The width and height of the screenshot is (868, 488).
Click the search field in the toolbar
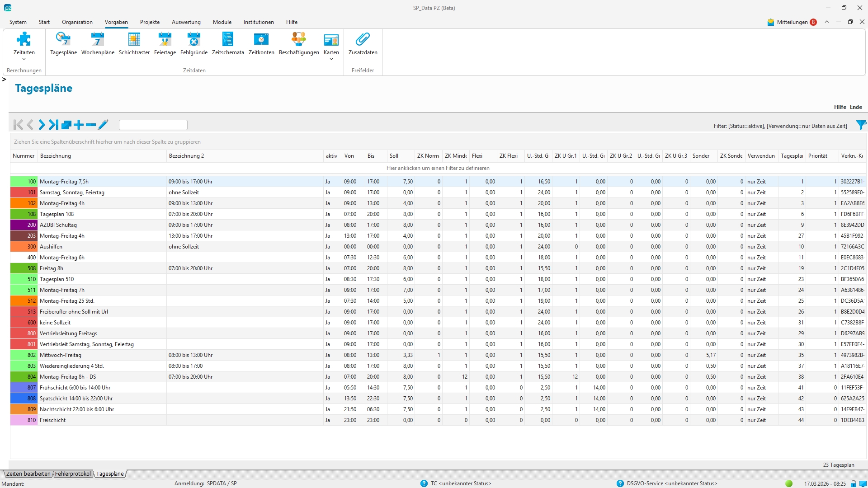point(153,125)
